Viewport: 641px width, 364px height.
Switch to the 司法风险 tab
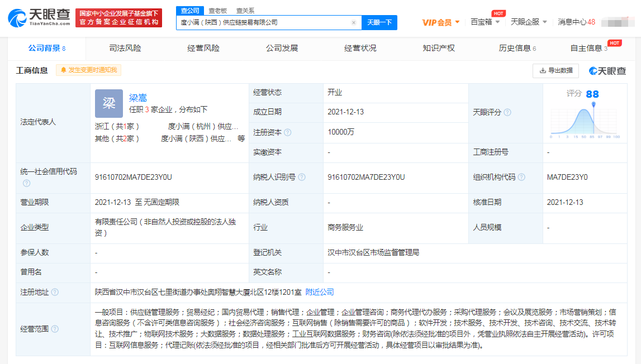click(125, 49)
